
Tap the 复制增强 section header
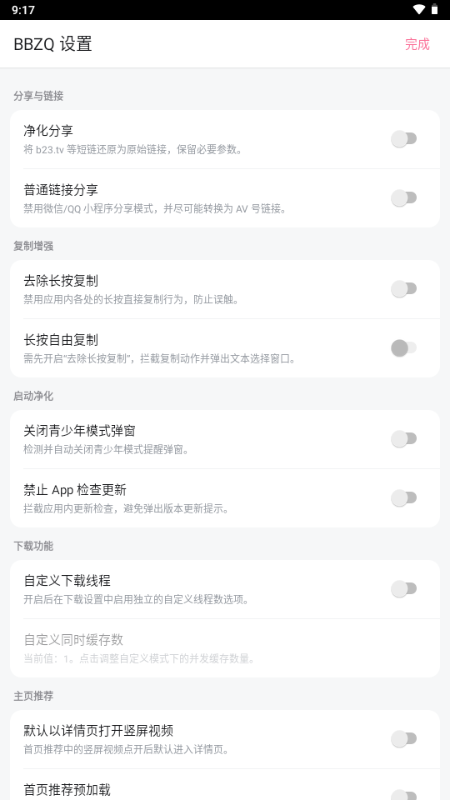click(x=33, y=246)
